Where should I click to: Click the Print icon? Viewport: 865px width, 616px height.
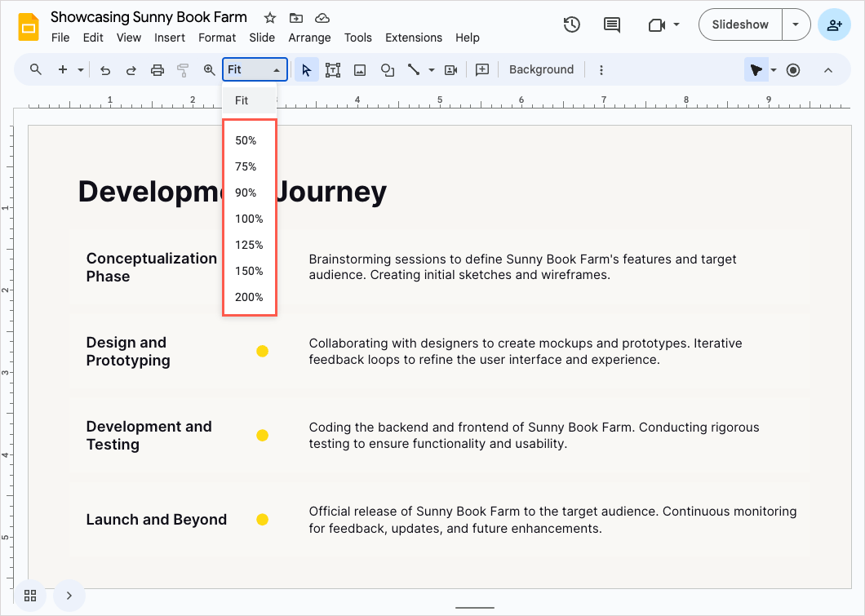tap(157, 70)
